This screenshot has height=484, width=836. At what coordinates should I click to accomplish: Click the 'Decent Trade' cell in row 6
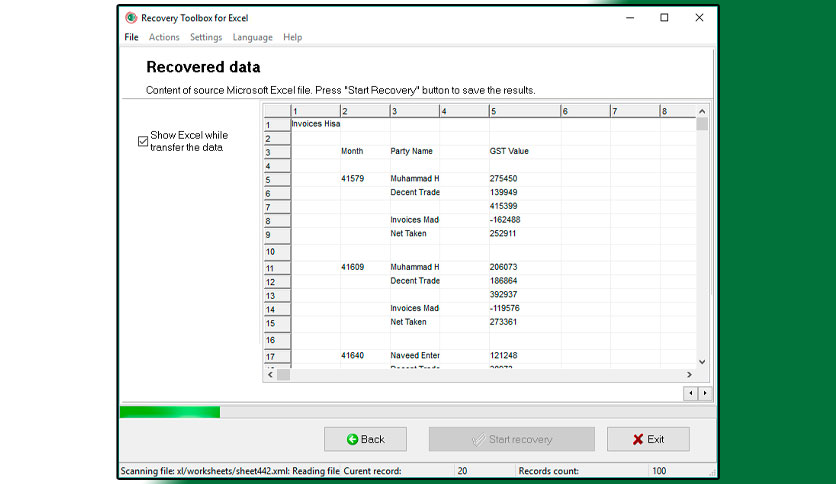(415, 192)
